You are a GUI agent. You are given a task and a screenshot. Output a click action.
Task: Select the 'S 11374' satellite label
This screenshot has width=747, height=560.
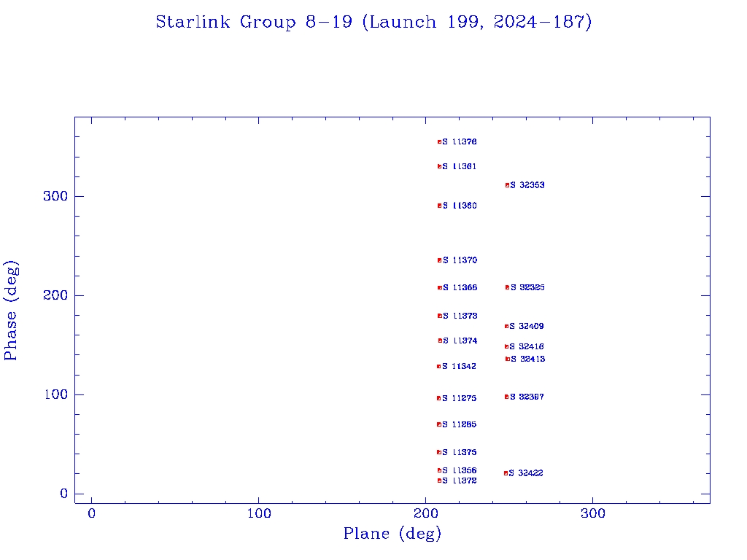point(460,341)
